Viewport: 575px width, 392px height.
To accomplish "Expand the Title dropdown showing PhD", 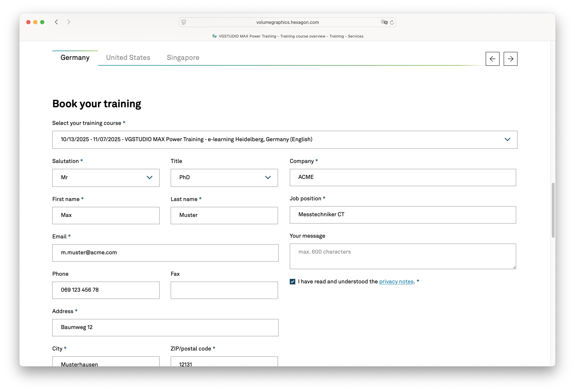I will [224, 178].
